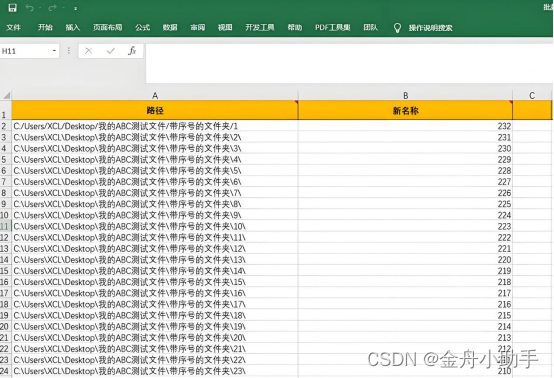Click the cell with value 232
This screenshot has height=378, width=554.
405,126
